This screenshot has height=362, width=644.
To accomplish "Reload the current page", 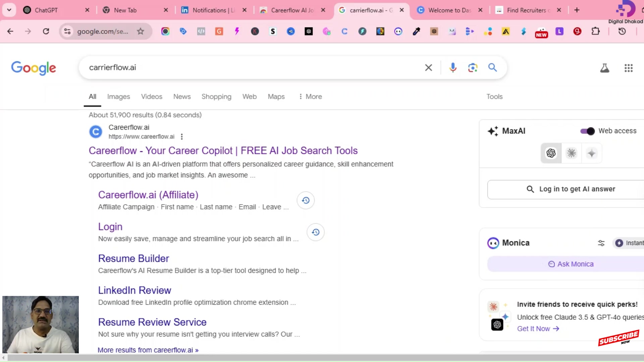I will [46, 31].
